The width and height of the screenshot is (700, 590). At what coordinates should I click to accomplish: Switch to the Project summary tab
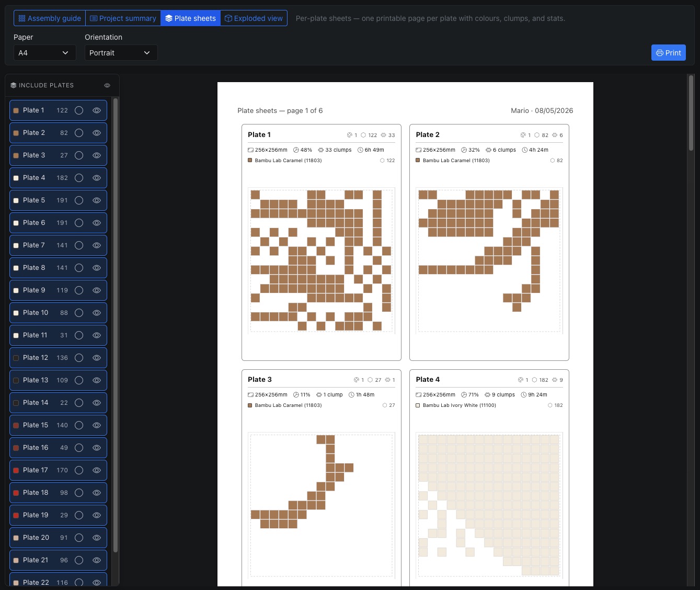(x=123, y=18)
